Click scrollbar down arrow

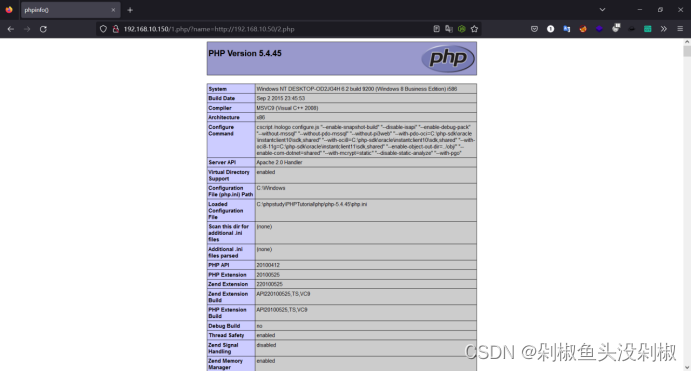pyautogui.click(x=687, y=367)
